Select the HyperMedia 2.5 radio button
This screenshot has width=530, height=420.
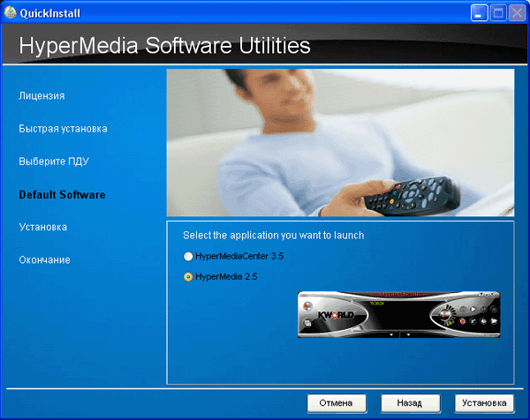tap(188, 277)
